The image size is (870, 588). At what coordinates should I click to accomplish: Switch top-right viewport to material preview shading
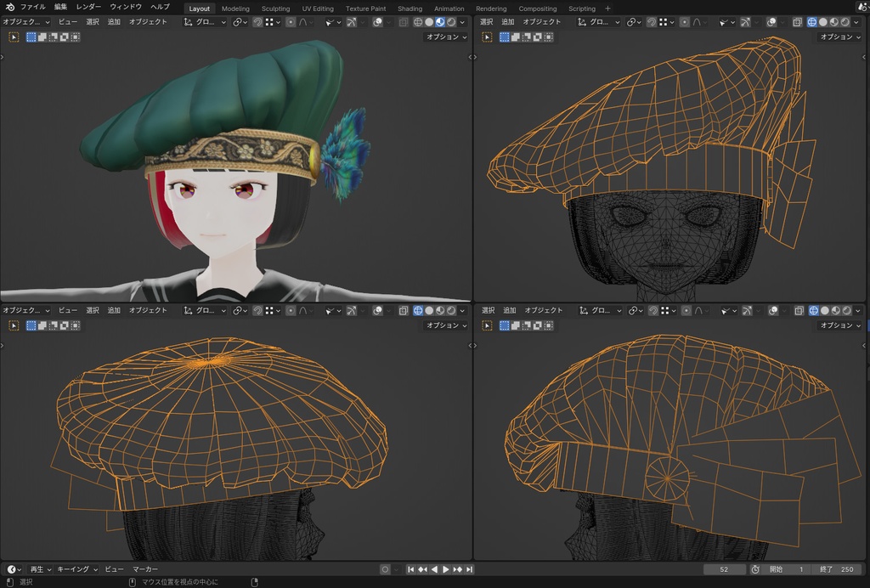[x=834, y=22]
